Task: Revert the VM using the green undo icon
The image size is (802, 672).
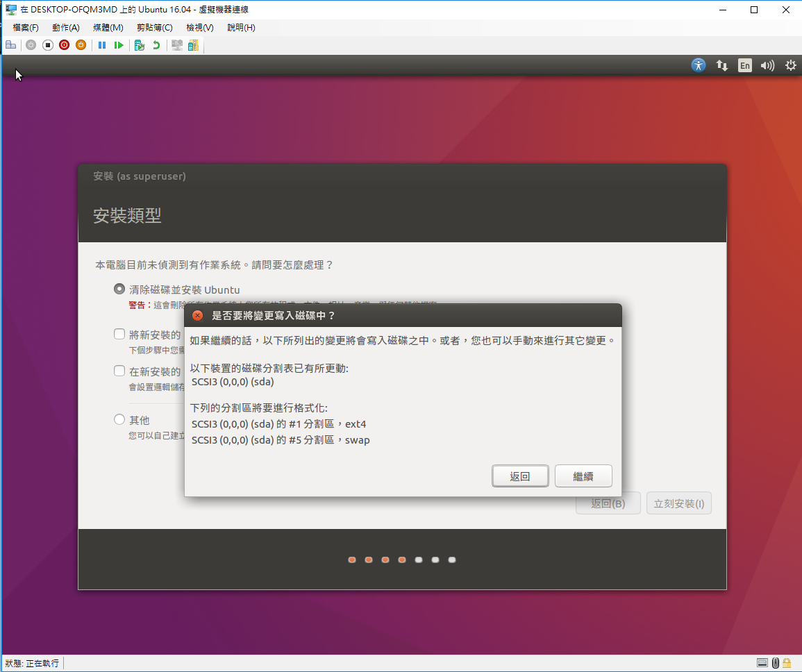Action: pos(156,44)
